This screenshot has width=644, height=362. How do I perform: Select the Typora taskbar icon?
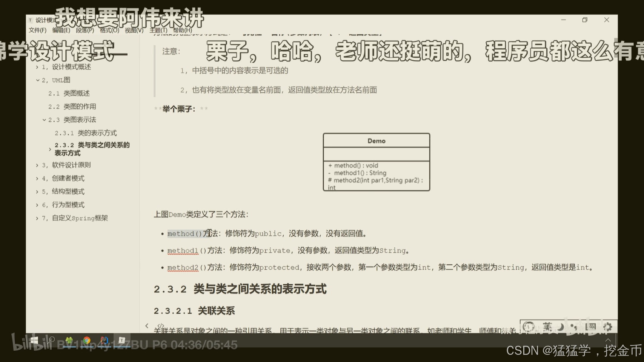point(122,341)
